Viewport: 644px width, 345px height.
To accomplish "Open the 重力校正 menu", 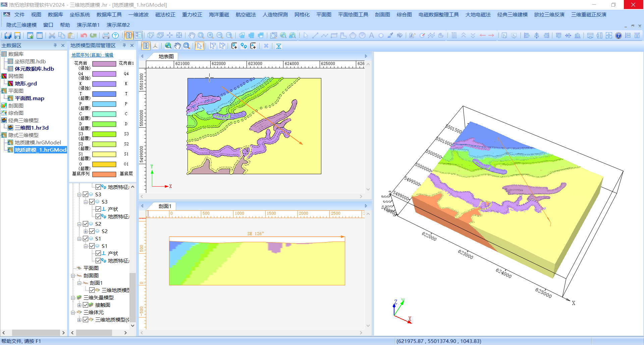I will (x=192, y=14).
